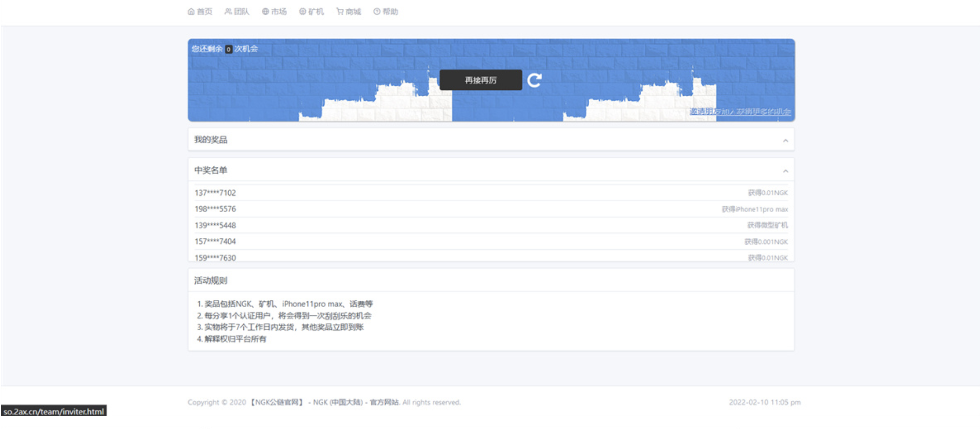
Task: Click the globe icon beside 市场
Action: coord(265,11)
